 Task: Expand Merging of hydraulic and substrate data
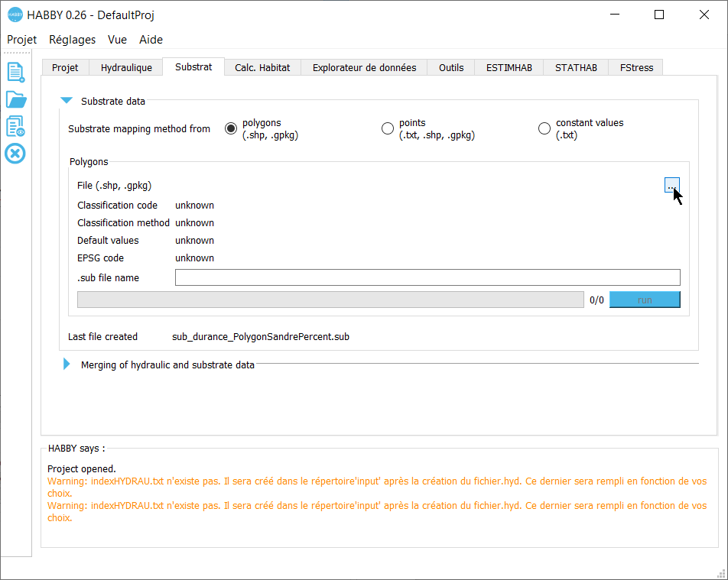67,365
